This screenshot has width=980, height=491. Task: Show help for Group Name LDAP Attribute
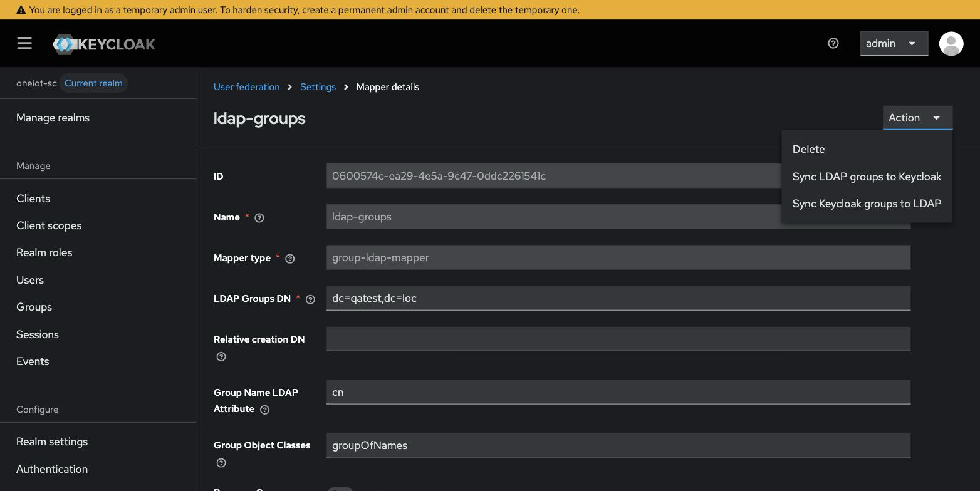[x=265, y=410]
